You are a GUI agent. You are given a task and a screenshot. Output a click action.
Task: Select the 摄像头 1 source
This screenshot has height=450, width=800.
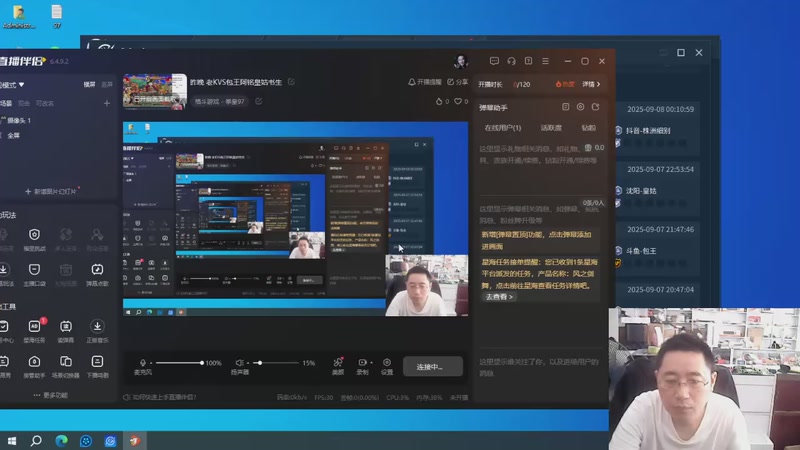pos(20,120)
